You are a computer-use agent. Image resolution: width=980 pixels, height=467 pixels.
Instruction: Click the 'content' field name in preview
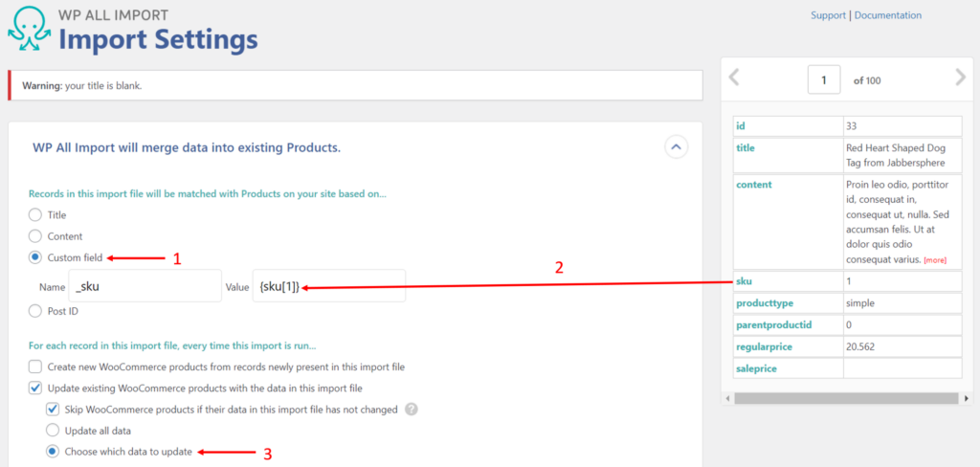(754, 185)
